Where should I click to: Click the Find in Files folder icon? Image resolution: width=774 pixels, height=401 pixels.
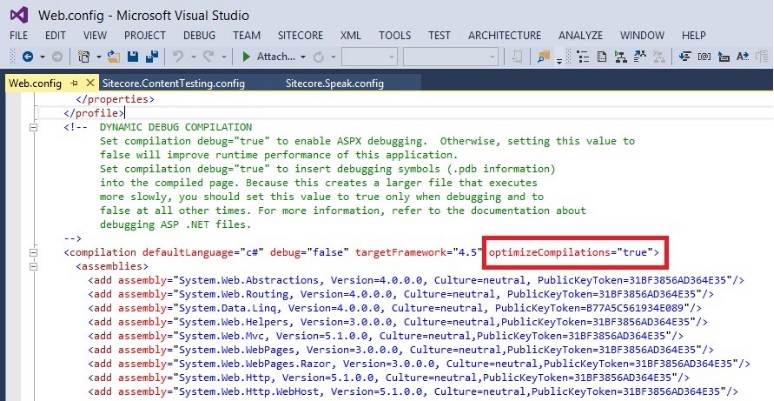click(x=544, y=57)
